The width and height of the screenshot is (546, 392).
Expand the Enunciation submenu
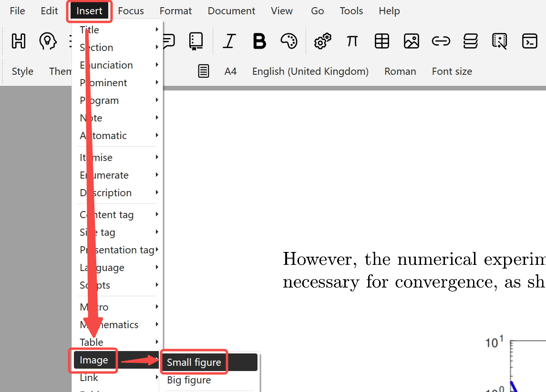[118, 65]
